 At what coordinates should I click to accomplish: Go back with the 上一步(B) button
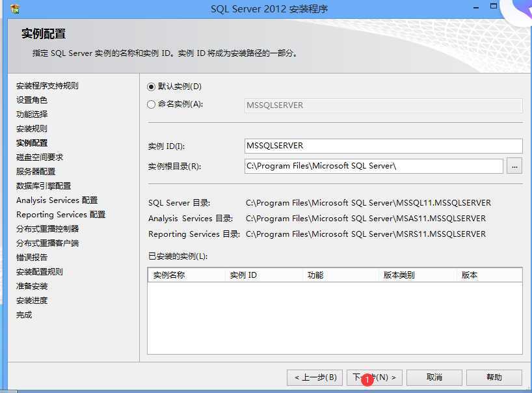coord(315,377)
